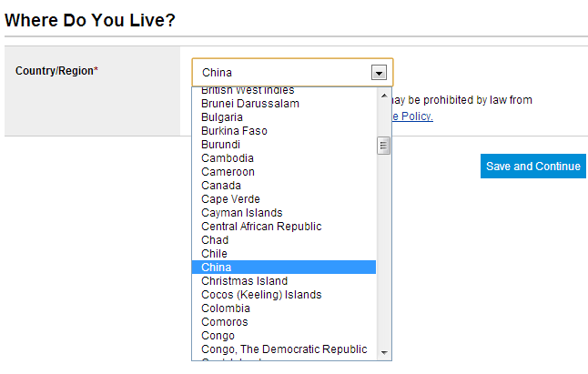
Task: Select Brunei Darussalam from the list
Action: click(250, 104)
